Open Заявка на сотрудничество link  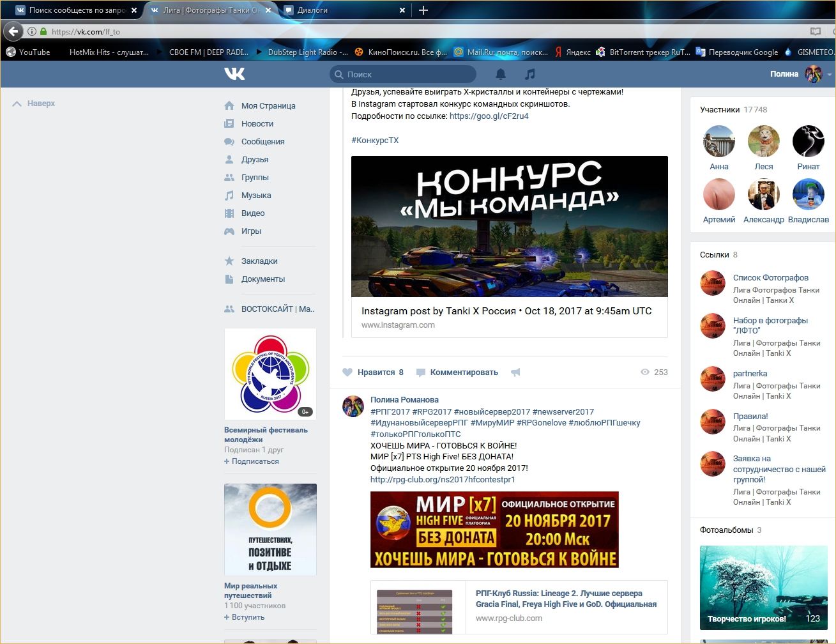pyautogui.click(x=779, y=469)
